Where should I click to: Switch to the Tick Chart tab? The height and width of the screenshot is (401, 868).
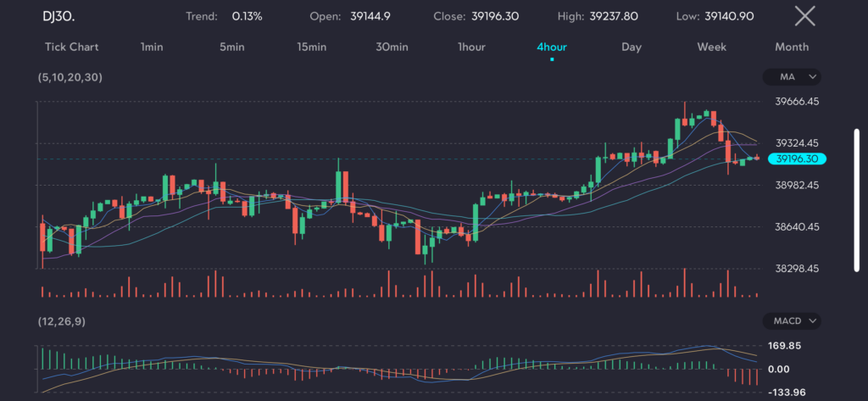[x=72, y=47]
